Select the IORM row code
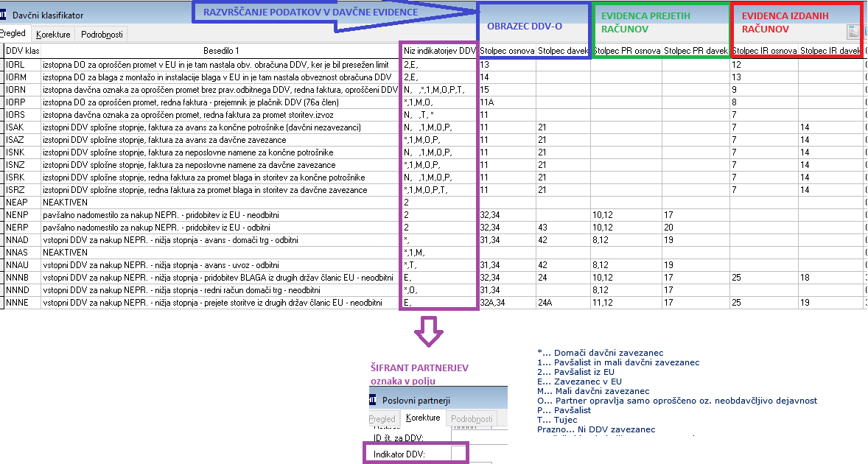The image size is (868, 464). tap(16, 77)
